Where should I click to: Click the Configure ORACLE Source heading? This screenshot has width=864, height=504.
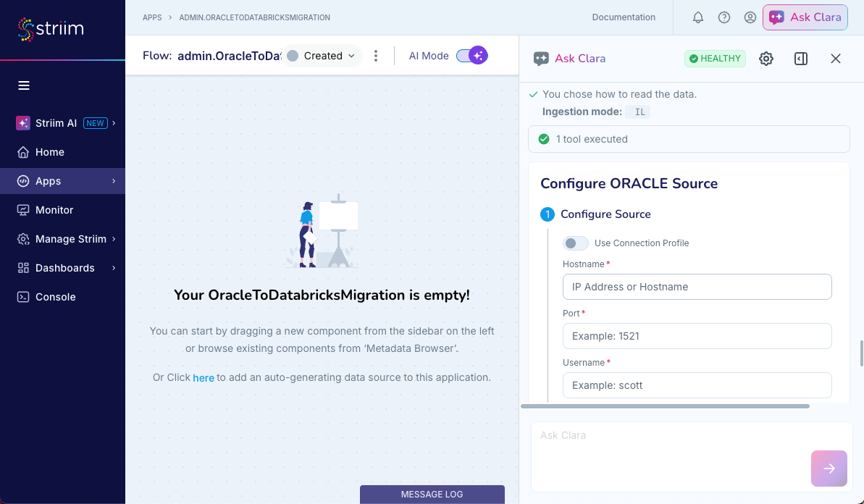pos(629,183)
